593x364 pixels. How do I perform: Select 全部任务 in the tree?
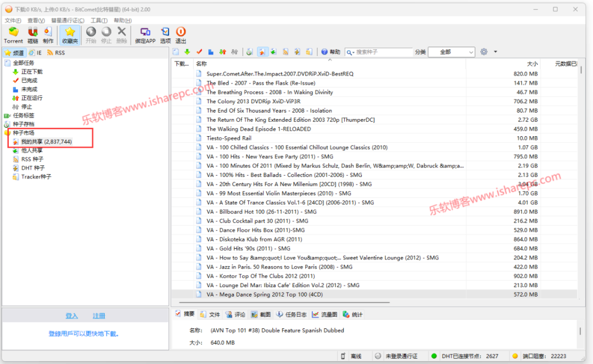click(24, 63)
